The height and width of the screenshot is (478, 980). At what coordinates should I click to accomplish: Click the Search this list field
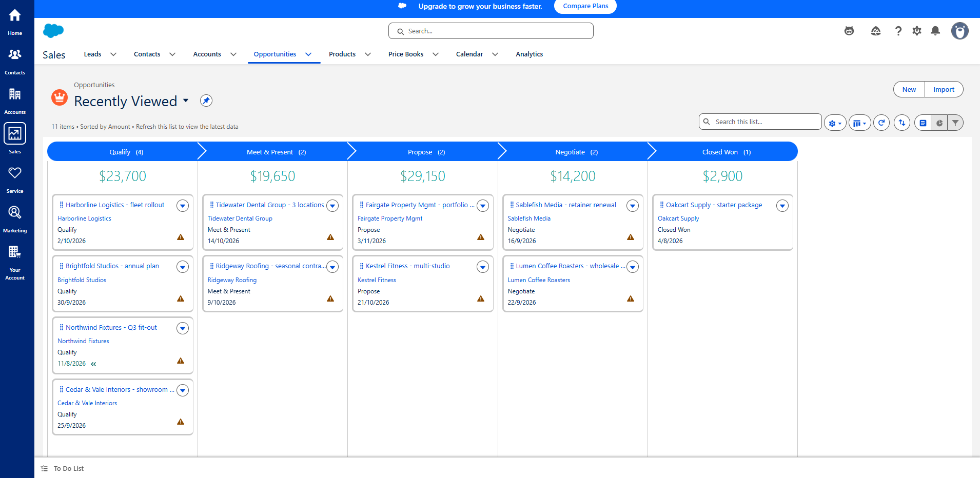pos(760,122)
